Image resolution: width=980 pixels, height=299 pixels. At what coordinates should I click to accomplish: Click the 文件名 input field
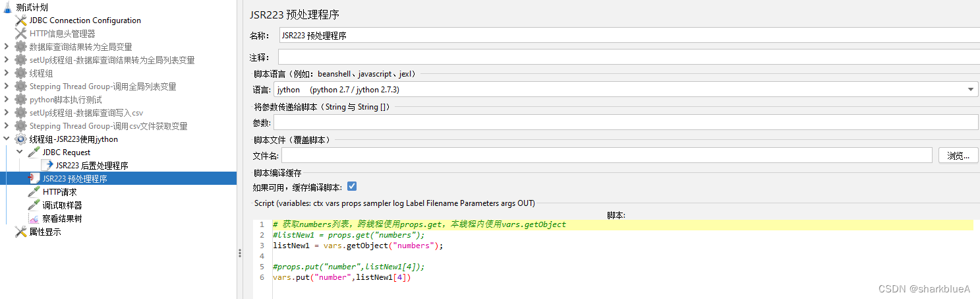point(607,156)
